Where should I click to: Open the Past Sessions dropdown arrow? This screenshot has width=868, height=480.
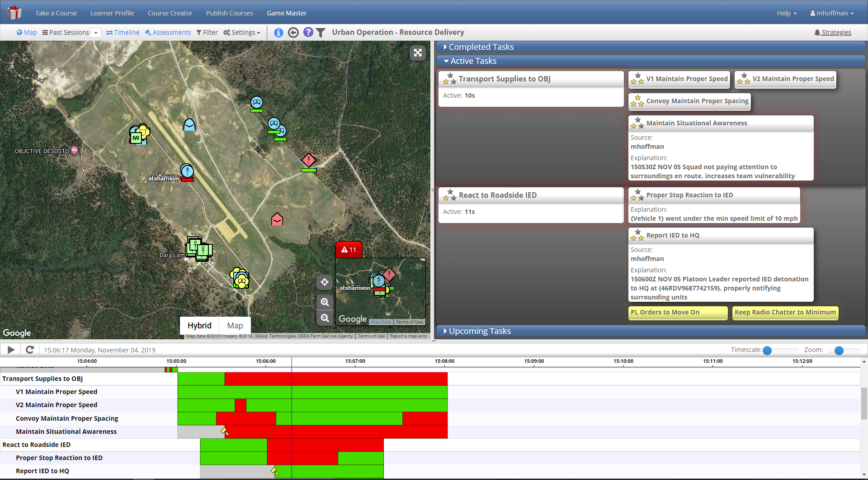click(x=96, y=33)
